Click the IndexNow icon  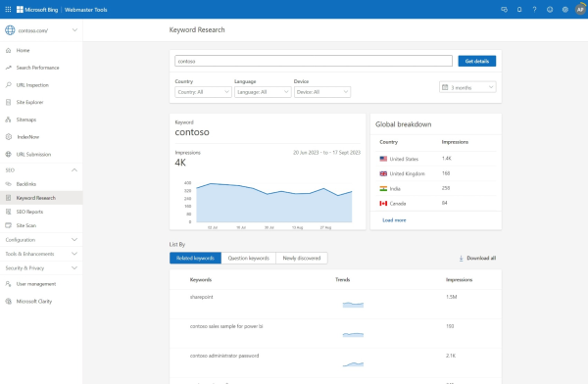click(x=8, y=137)
